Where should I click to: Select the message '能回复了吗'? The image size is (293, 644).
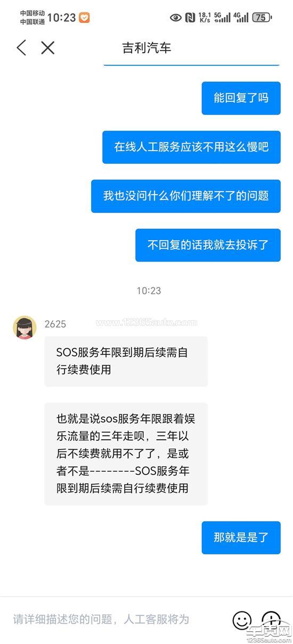(x=241, y=98)
